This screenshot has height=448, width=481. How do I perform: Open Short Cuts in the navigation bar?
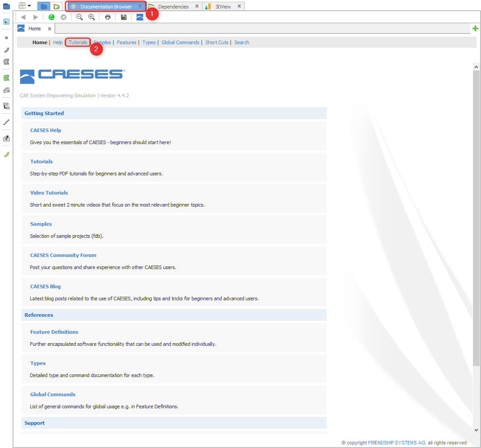coord(216,42)
